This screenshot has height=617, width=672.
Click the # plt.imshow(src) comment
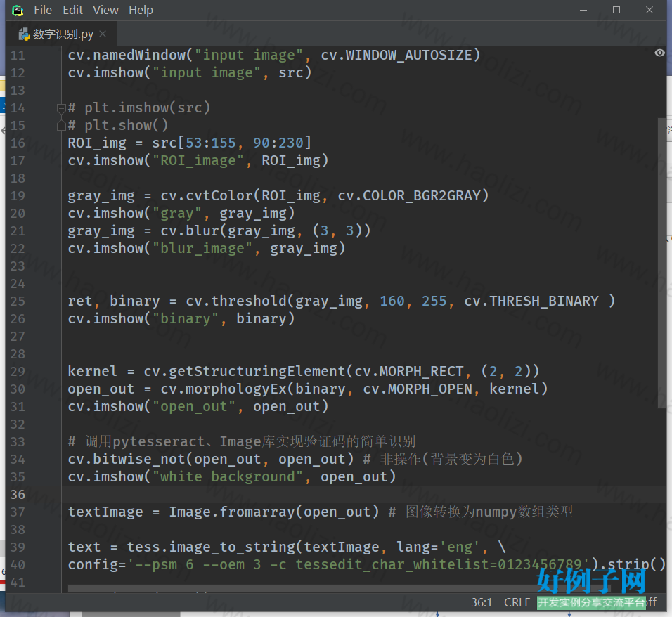[139, 108]
